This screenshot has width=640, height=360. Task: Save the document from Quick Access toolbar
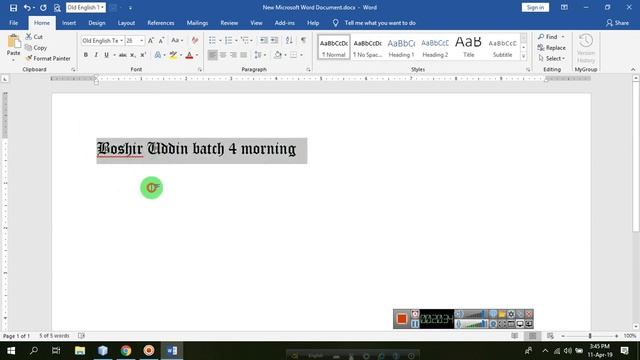(13, 8)
